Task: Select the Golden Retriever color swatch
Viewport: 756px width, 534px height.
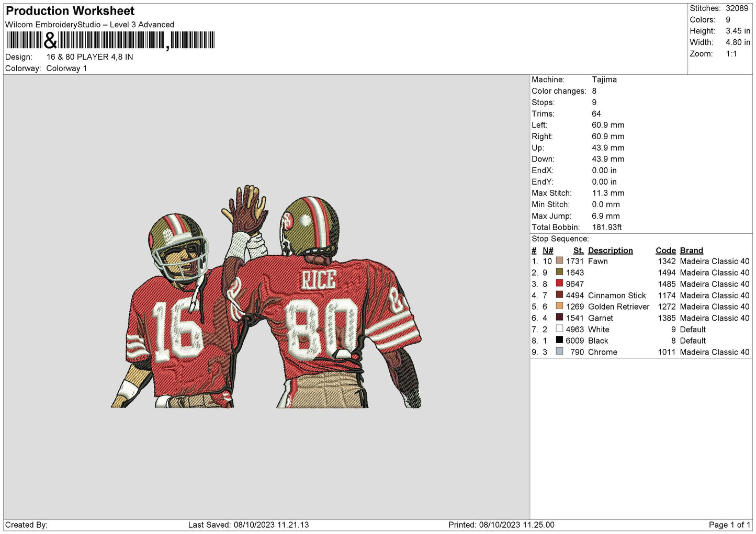Action: [559, 306]
